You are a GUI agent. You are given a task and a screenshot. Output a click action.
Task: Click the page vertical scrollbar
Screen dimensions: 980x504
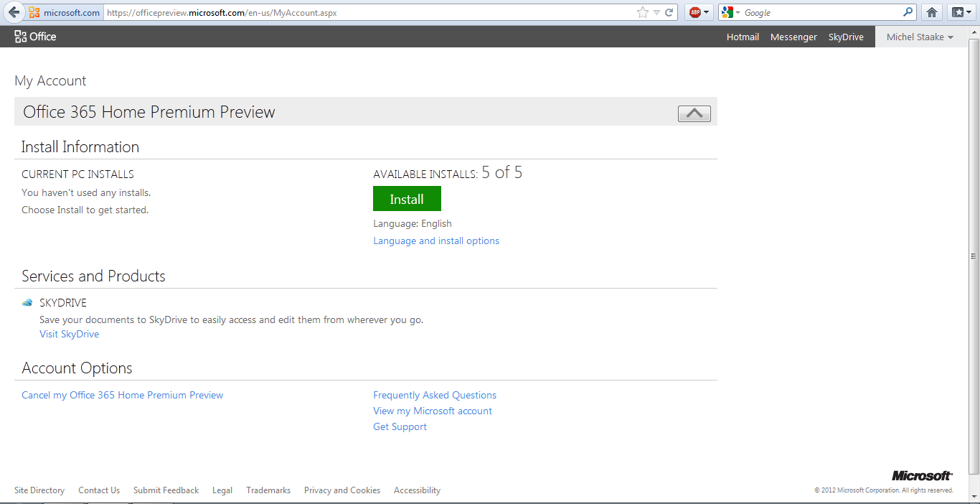974,256
